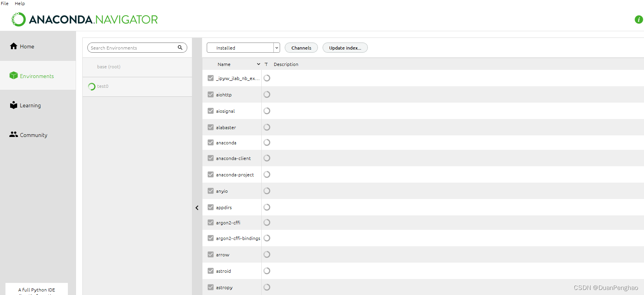Click the T column header

[266, 64]
